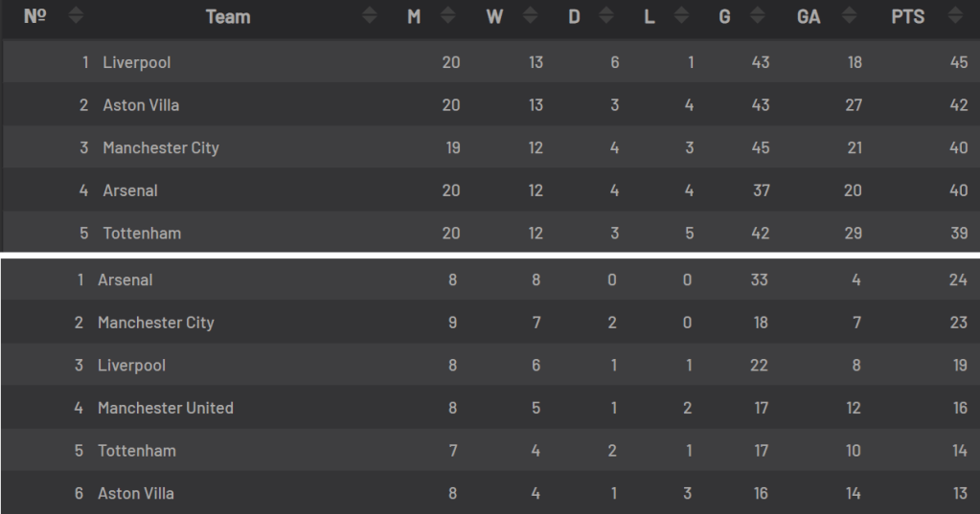This screenshot has width=980, height=514.
Task: Open the Manchester United team entry
Action: coord(166,408)
